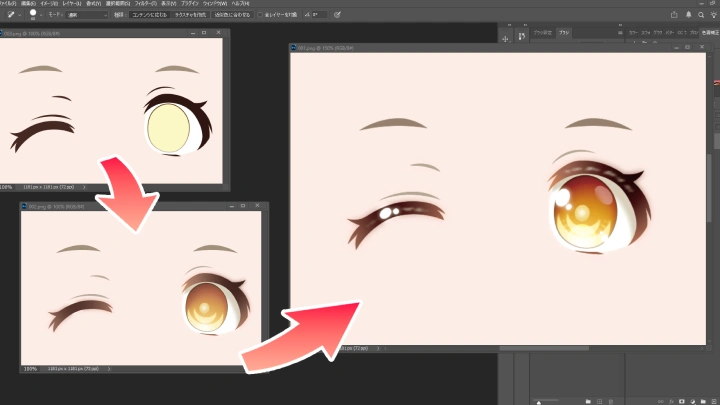This screenshot has width=720, height=405.
Task: Expand the tool preset picker arrow
Action: pos(19,15)
